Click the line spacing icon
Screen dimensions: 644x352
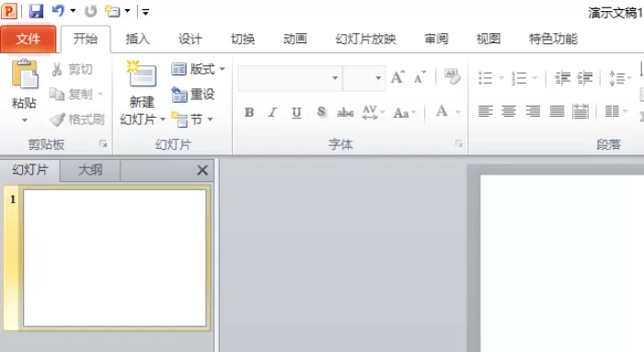pos(617,77)
